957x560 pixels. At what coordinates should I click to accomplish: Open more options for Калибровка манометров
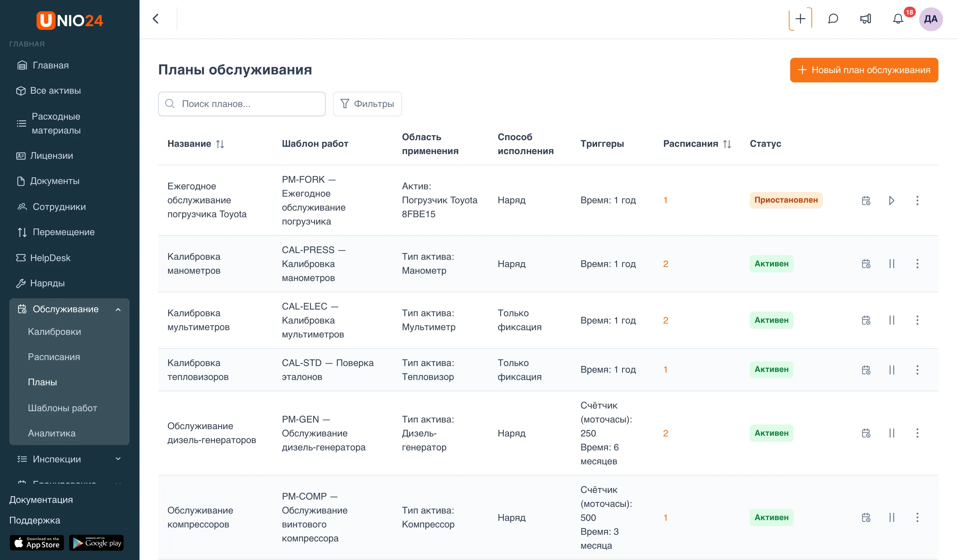(917, 264)
